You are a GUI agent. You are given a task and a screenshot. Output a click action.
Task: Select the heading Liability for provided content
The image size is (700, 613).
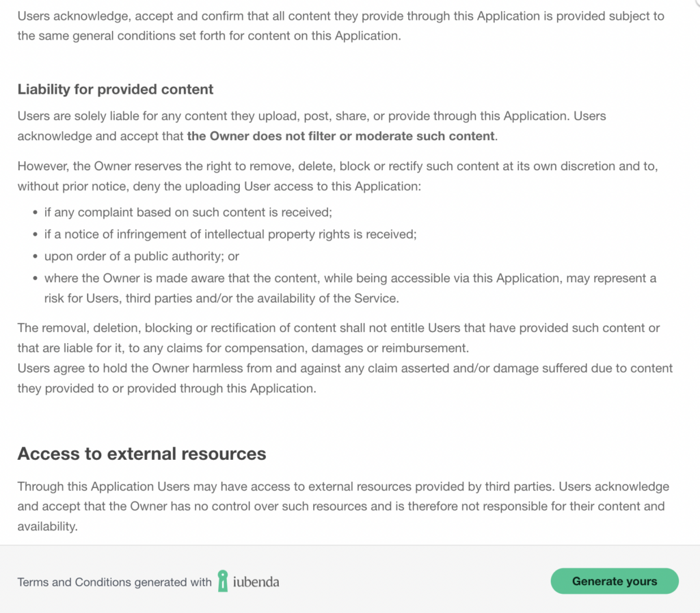click(115, 90)
